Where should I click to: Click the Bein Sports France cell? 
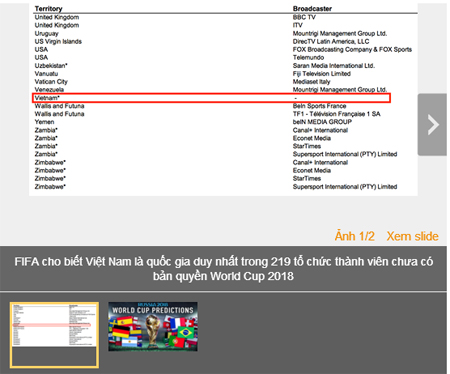pos(319,106)
